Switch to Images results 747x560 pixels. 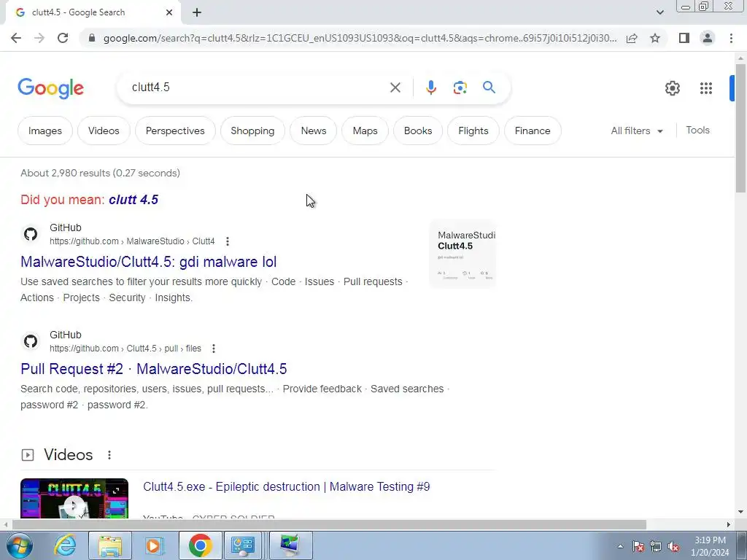pos(45,131)
